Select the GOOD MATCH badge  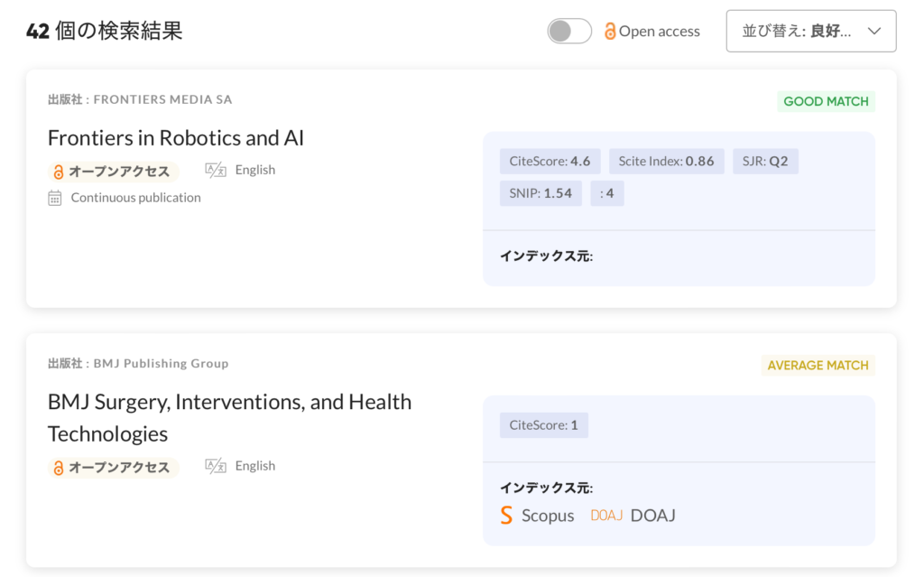click(826, 101)
